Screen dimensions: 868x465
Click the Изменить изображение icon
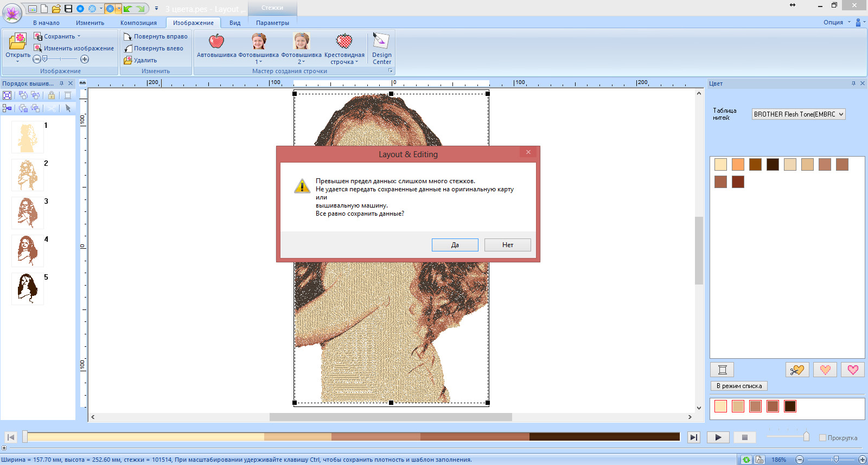coord(38,48)
